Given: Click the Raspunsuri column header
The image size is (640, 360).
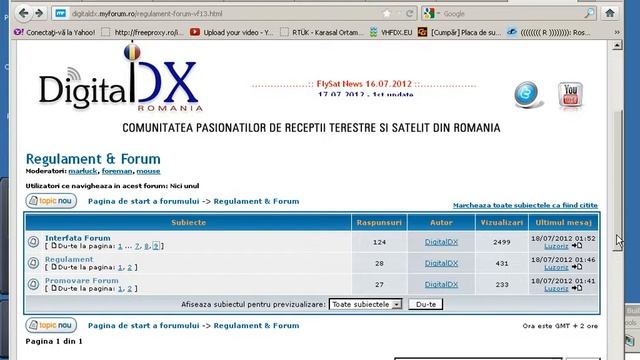Looking at the screenshot, I should point(379,222).
